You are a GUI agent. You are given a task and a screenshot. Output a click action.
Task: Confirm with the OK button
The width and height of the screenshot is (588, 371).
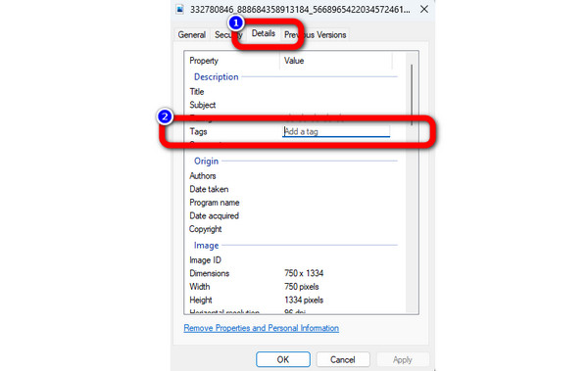pyautogui.click(x=283, y=359)
